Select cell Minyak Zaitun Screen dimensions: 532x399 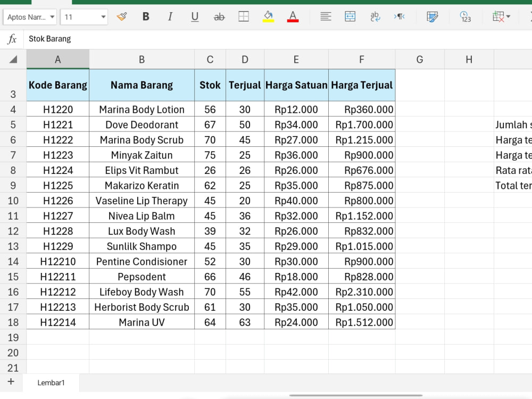[x=142, y=155]
